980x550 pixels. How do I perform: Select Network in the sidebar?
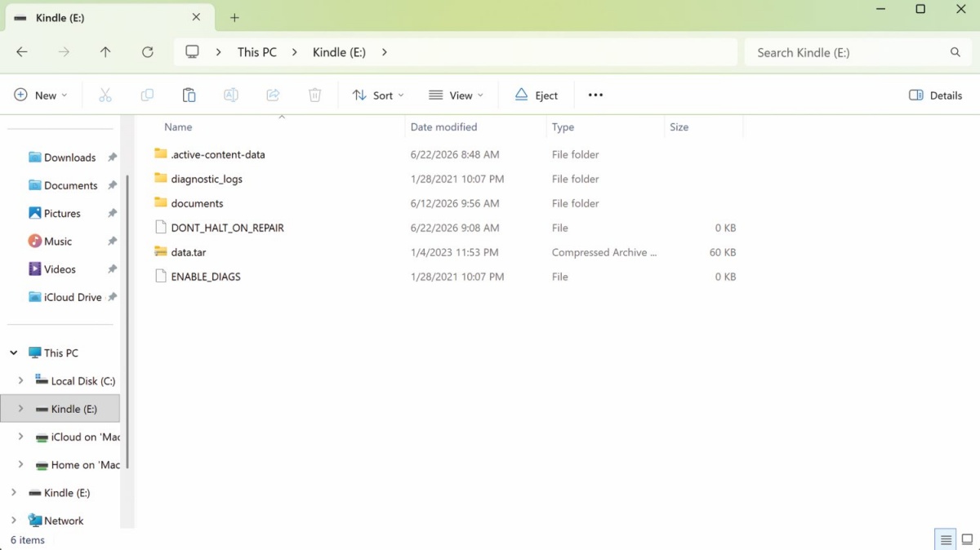click(x=64, y=521)
